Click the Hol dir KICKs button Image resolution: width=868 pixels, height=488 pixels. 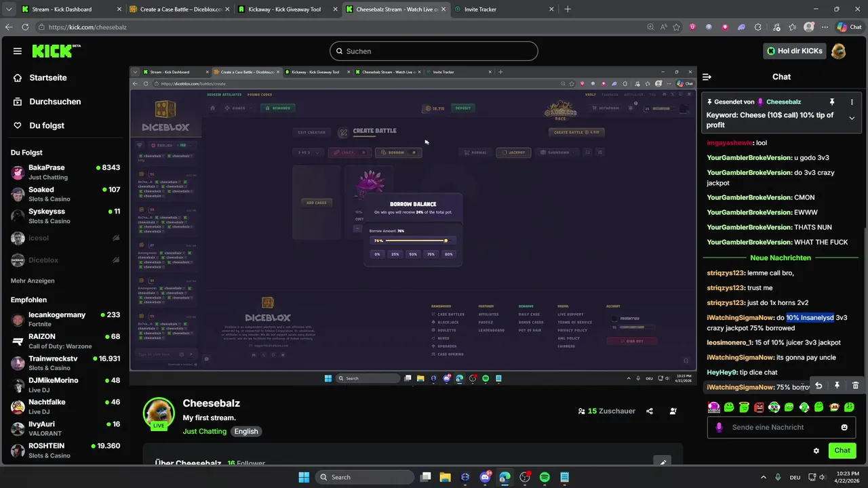[794, 51]
